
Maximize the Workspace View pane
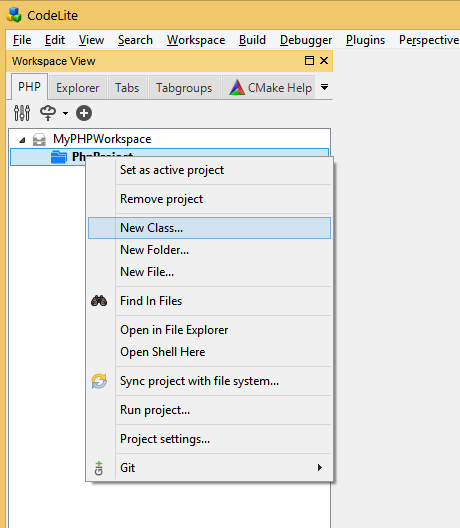(x=309, y=61)
